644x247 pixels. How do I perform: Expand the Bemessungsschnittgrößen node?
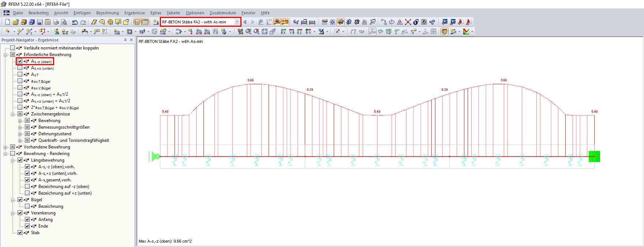20,128
